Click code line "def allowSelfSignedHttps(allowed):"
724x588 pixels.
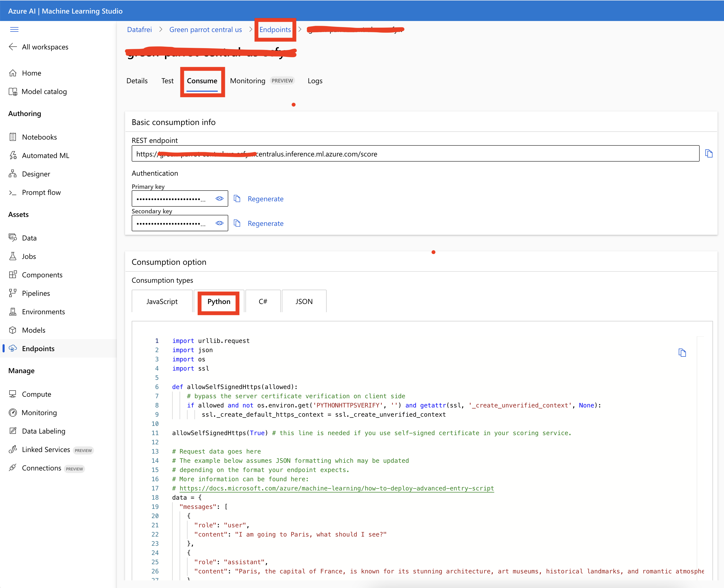(x=235, y=387)
